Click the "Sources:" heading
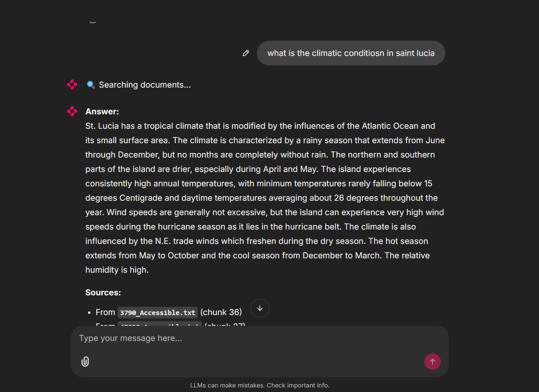Screen dimensions: 539x392 103,292
